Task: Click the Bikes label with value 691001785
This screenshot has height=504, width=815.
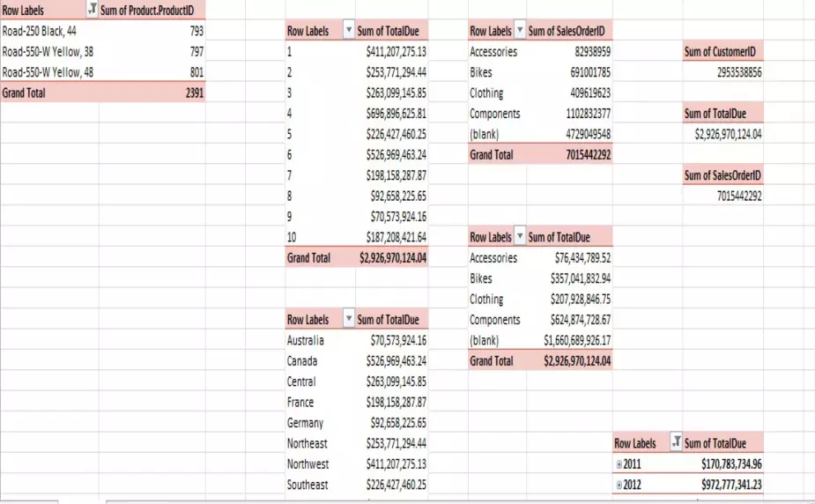Action: [481, 72]
